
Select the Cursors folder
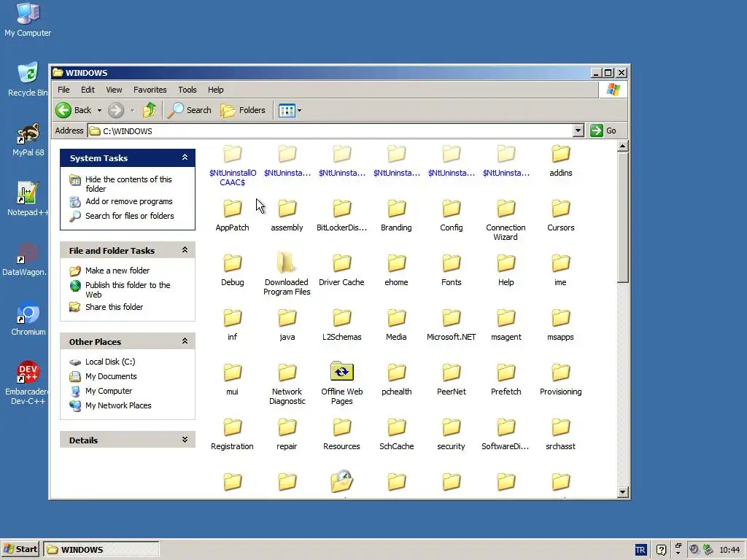(x=561, y=215)
